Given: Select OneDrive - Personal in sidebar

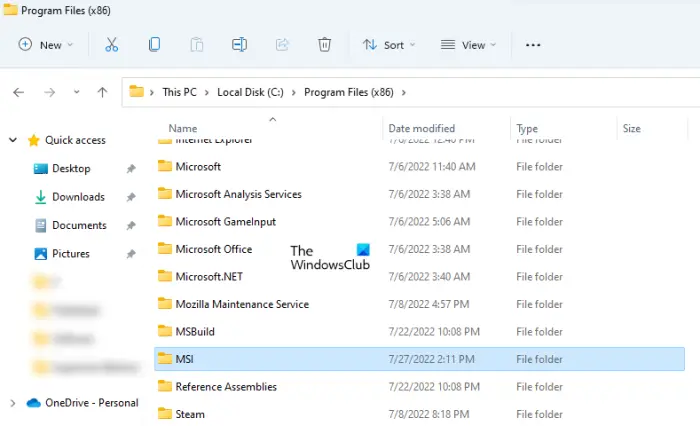Looking at the screenshot, I should point(92,403).
